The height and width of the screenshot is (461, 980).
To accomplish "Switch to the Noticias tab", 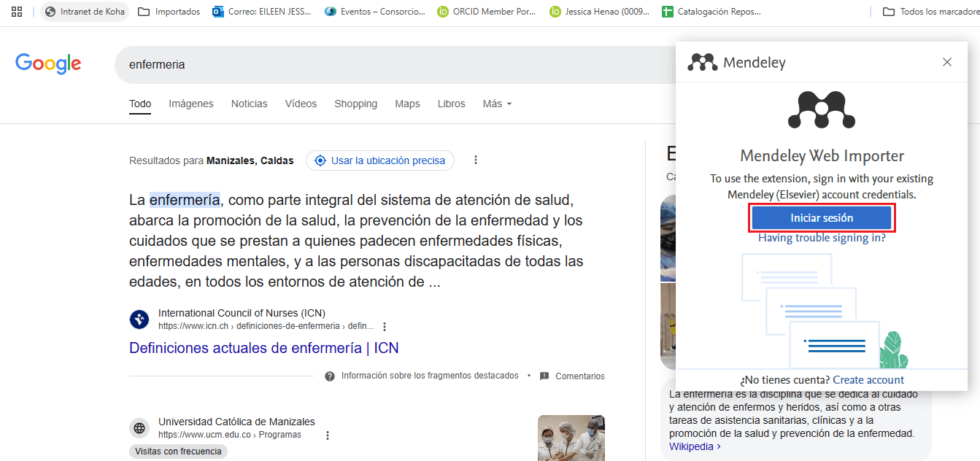I will pyautogui.click(x=250, y=104).
